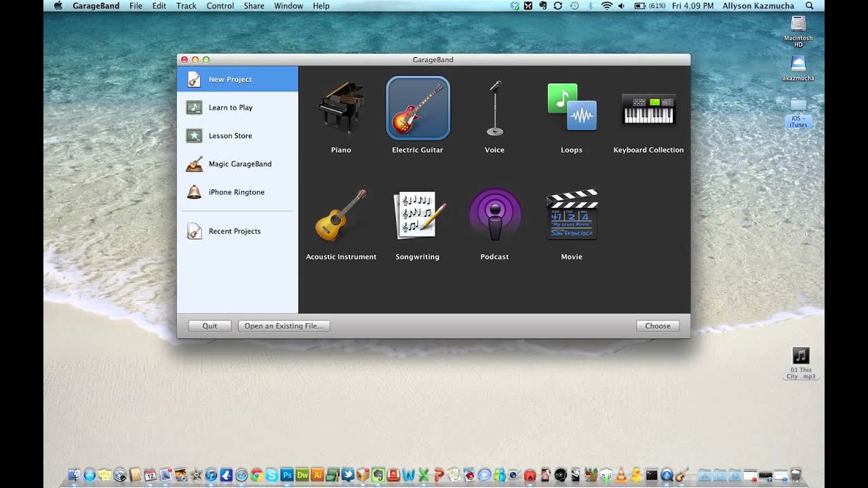Open the Track menu
The width and height of the screenshot is (868, 488).
(x=186, y=5)
